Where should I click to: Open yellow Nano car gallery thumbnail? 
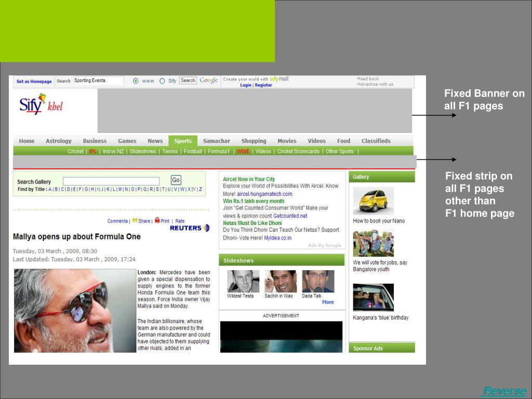click(373, 201)
